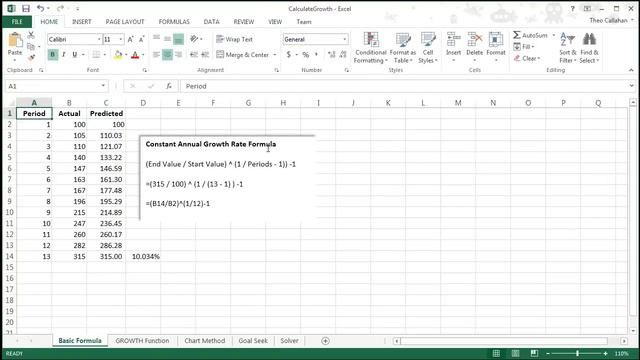
Task: Click Merge & Center
Action: pyautogui.click(x=243, y=55)
